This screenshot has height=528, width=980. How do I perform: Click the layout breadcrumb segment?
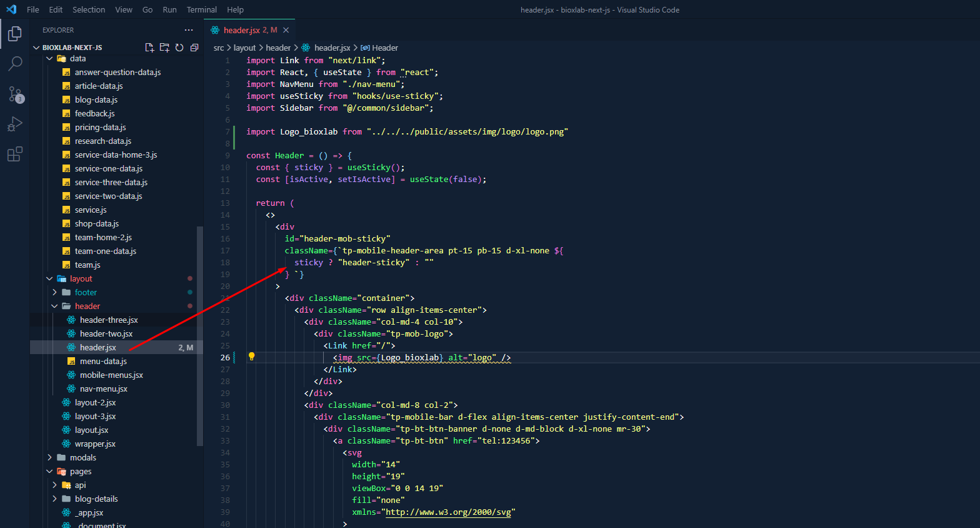coord(244,48)
